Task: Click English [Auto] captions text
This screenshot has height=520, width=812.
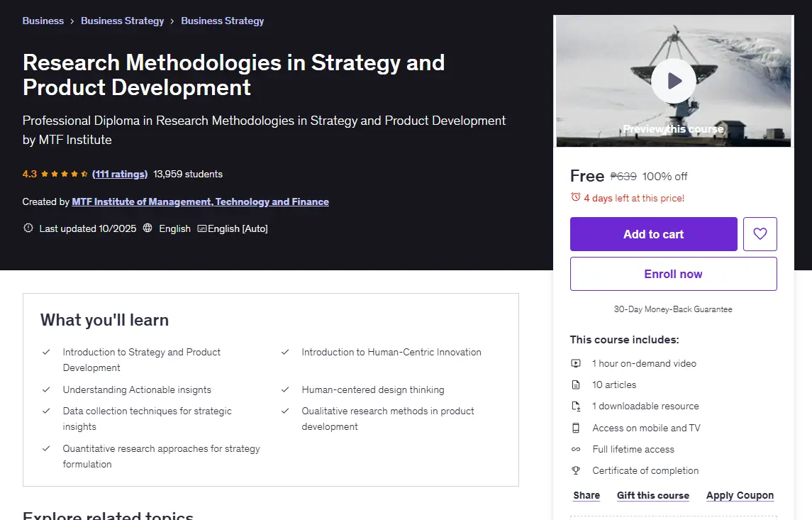Action: click(238, 228)
